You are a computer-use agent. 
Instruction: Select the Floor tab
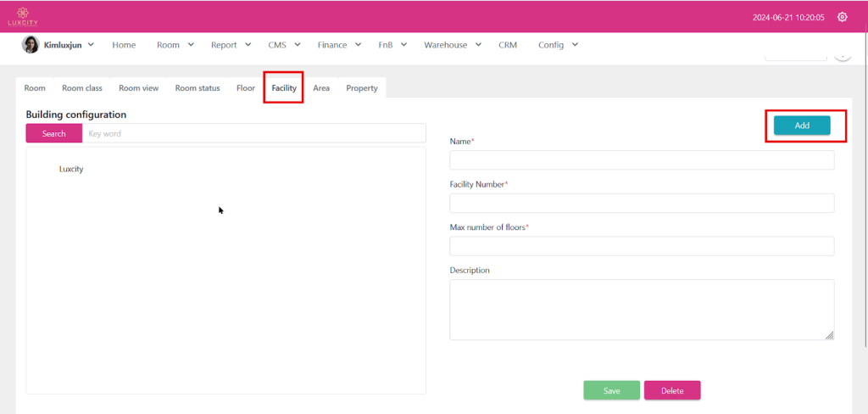246,88
